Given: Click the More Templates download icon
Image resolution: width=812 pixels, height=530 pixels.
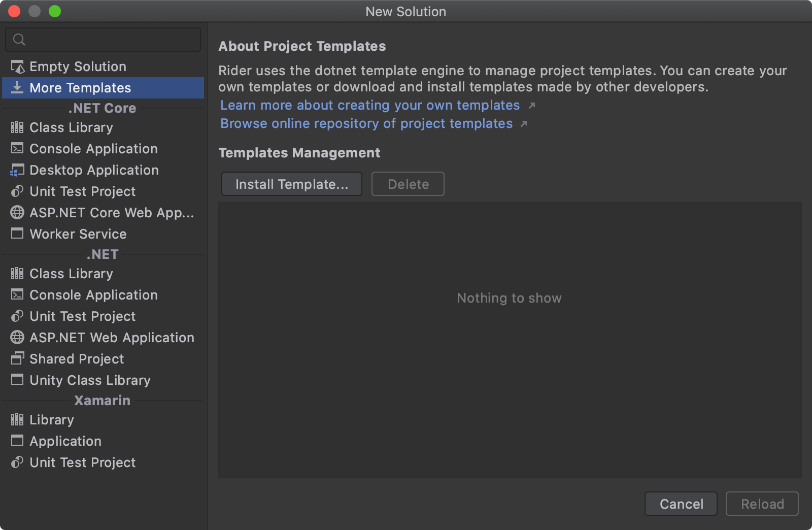Looking at the screenshot, I should (17, 88).
